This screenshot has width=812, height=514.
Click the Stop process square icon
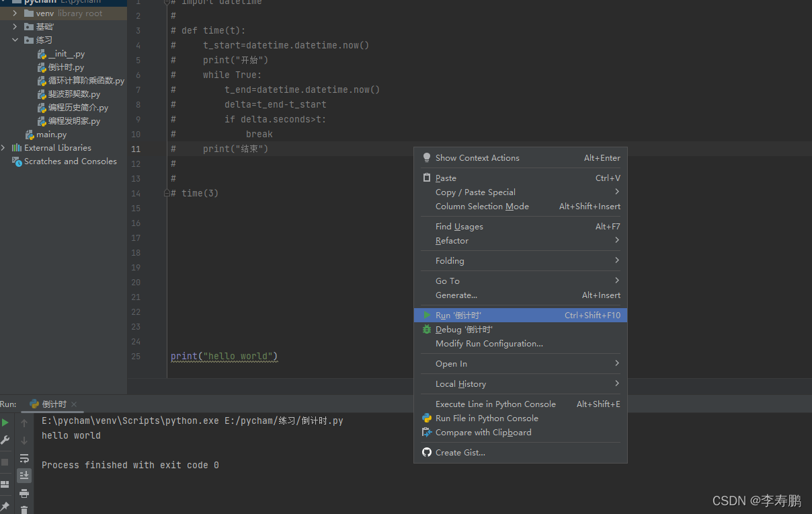tap(5, 462)
